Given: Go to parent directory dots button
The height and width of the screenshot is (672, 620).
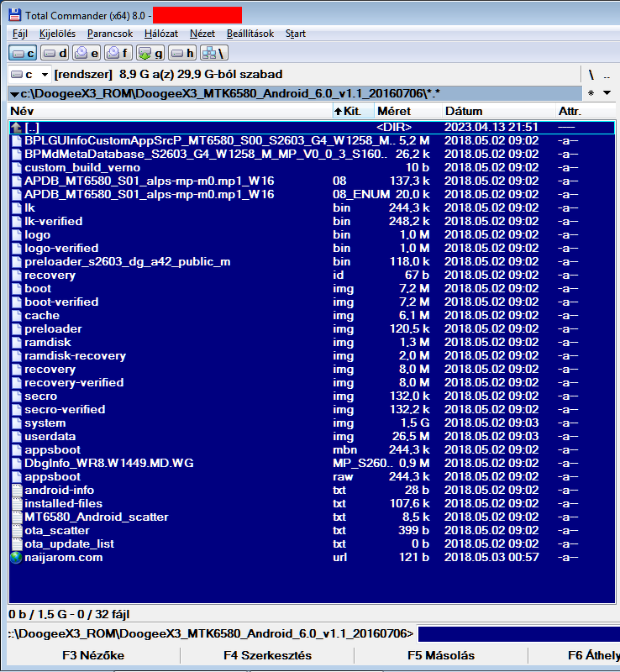Looking at the screenshot, I should pos(607,76).
